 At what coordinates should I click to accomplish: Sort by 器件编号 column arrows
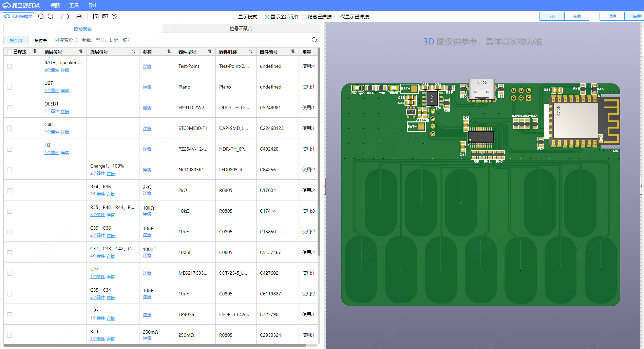(x=293, y=52)
